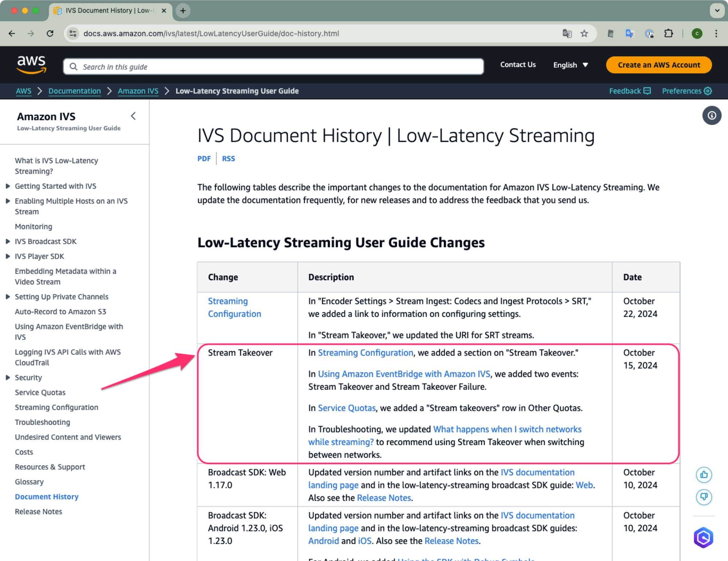Expand IVS Player SDK section
The width and height of the screenshot is (728, 561).
(8, 256)
